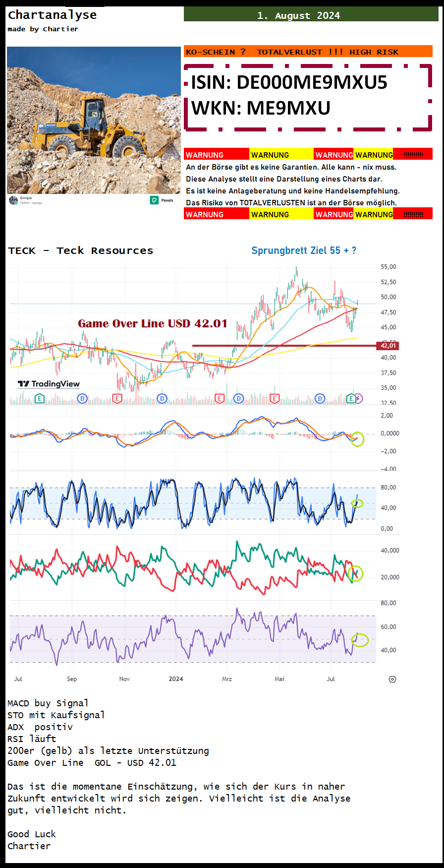The width and height of the screenshot is (444, 868).
Task: Open the green earnings marker from July 2024
Action: point(351,398)
